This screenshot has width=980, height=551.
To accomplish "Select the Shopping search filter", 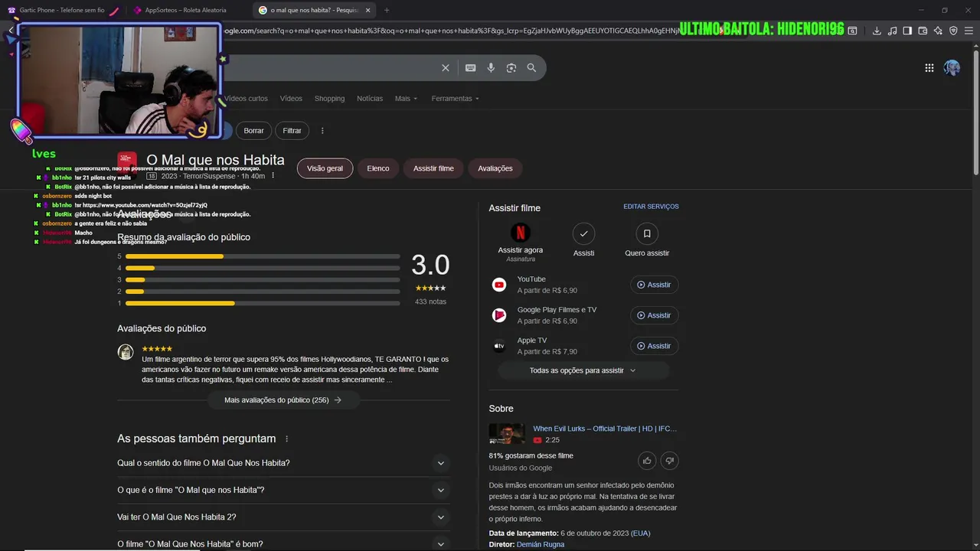I will click(329, 99).
